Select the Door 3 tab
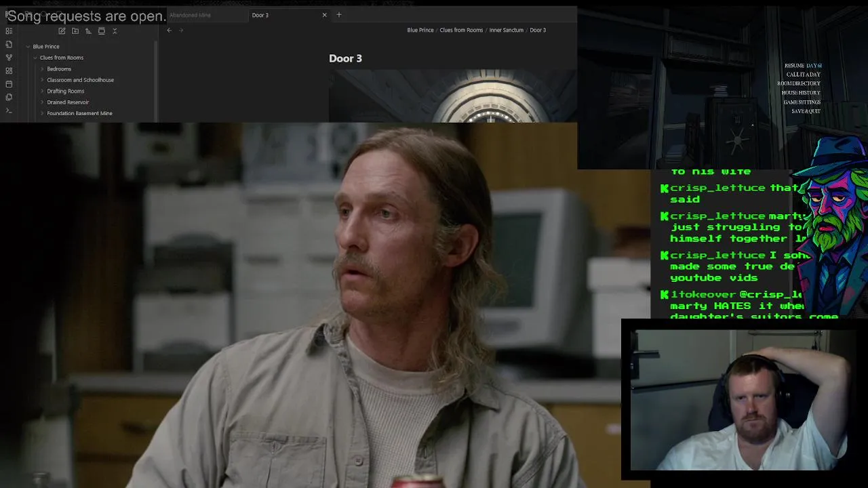The image size is (868, 488). tap(288, 15)
